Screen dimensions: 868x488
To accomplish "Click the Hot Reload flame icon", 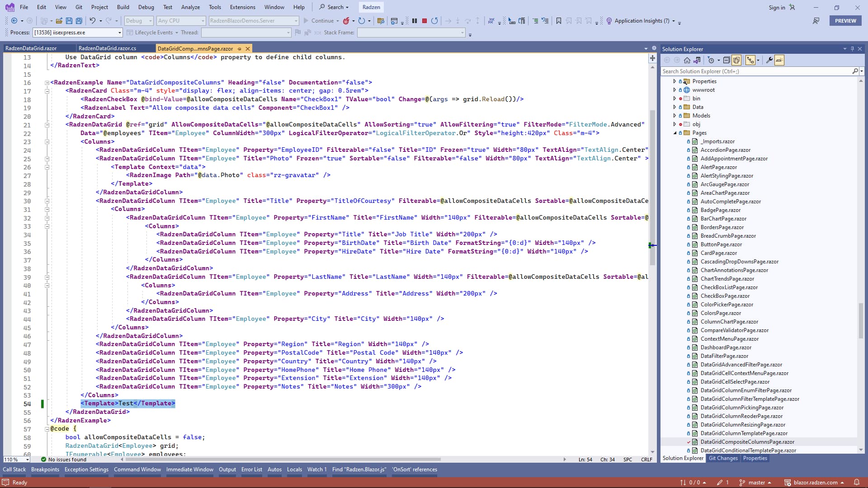I will tap(346, 21).
